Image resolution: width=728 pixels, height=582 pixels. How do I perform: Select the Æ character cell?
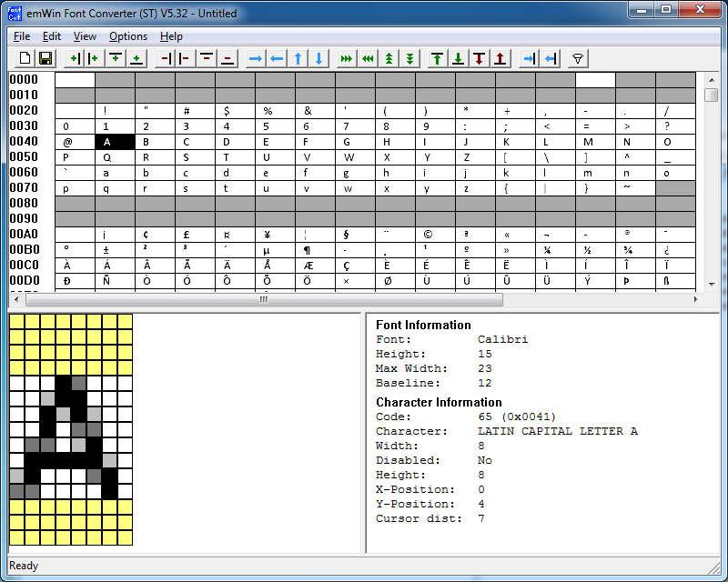[x=315, y=266]
